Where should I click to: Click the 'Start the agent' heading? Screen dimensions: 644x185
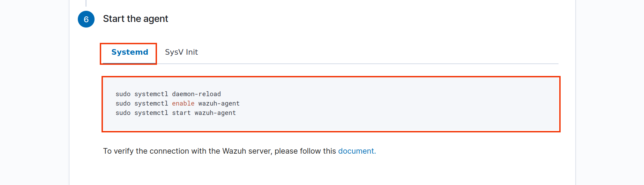(135, 19)
